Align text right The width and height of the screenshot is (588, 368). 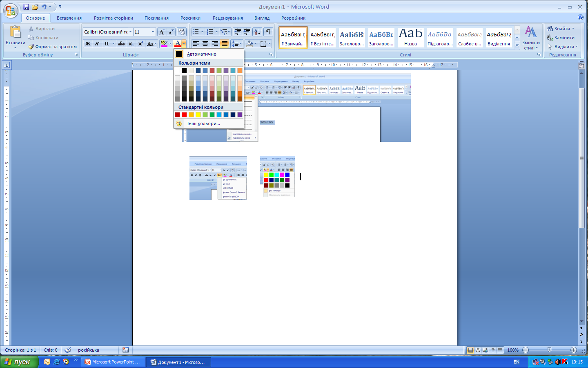pyautogui.click(x=215, y=44)
